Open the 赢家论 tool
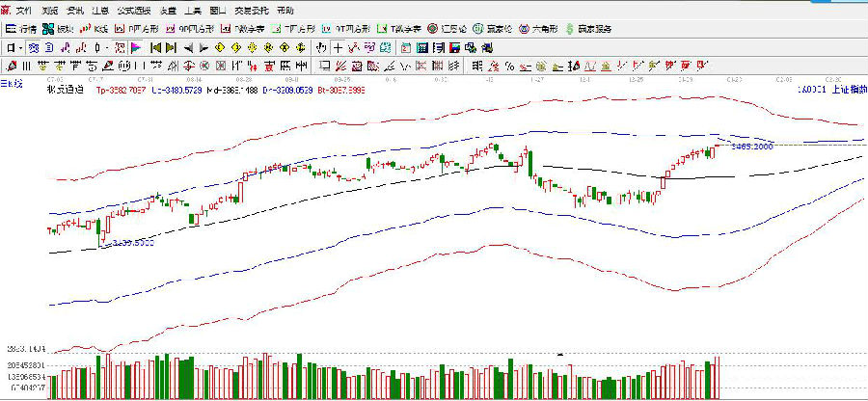Viewport: 868px width, 401px height. click(494, 28)
